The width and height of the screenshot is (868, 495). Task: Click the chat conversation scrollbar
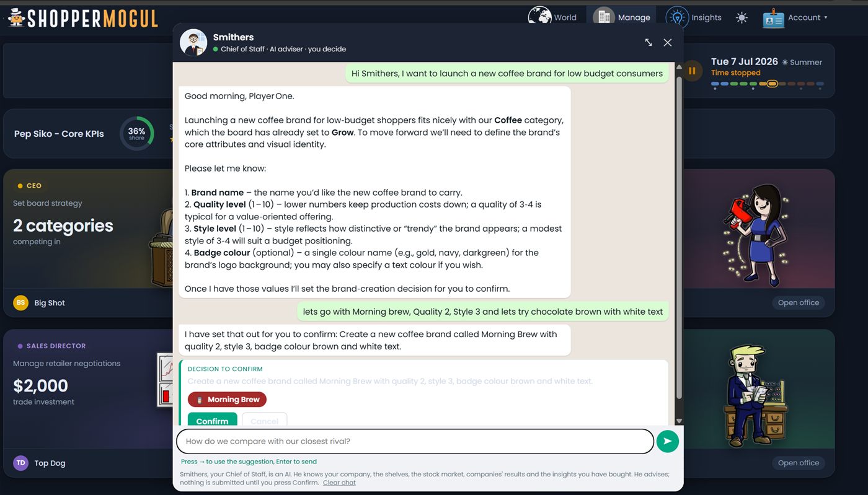pos(678,239)
